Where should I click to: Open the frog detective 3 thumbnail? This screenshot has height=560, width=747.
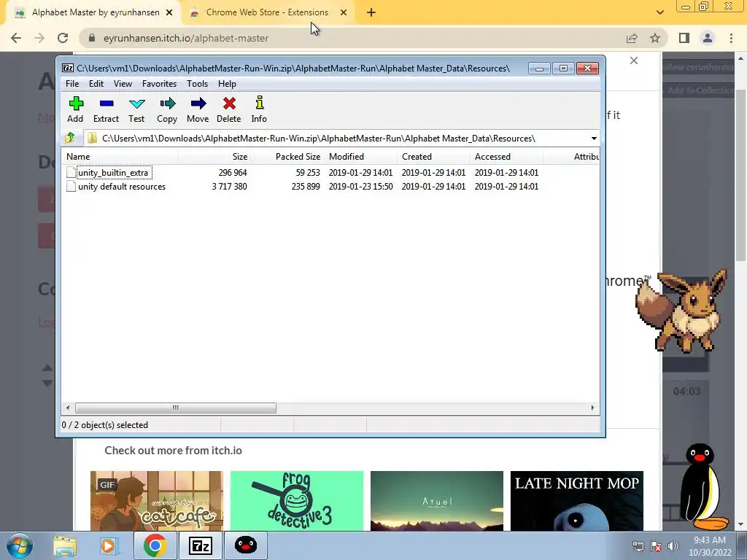tap(297, 500)
